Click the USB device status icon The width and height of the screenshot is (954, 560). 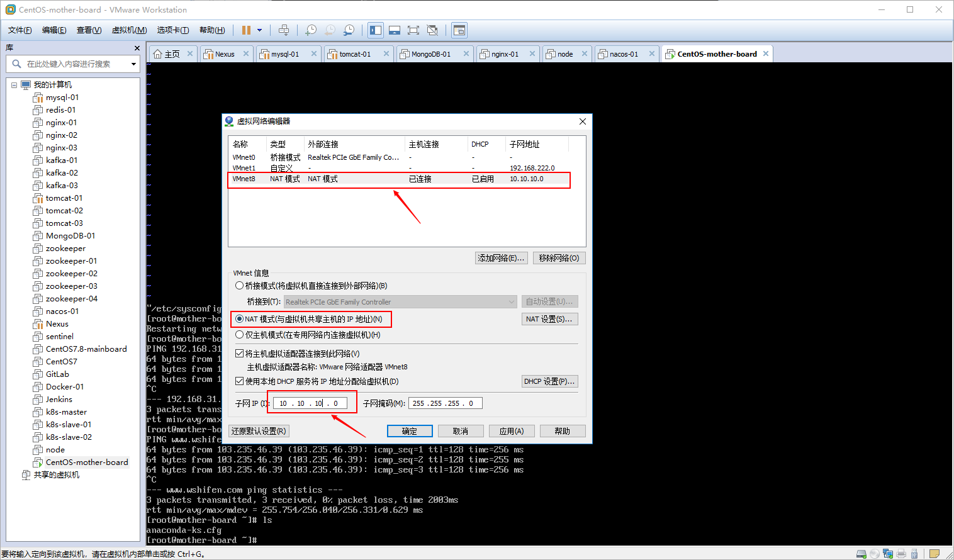click(914, 555)
